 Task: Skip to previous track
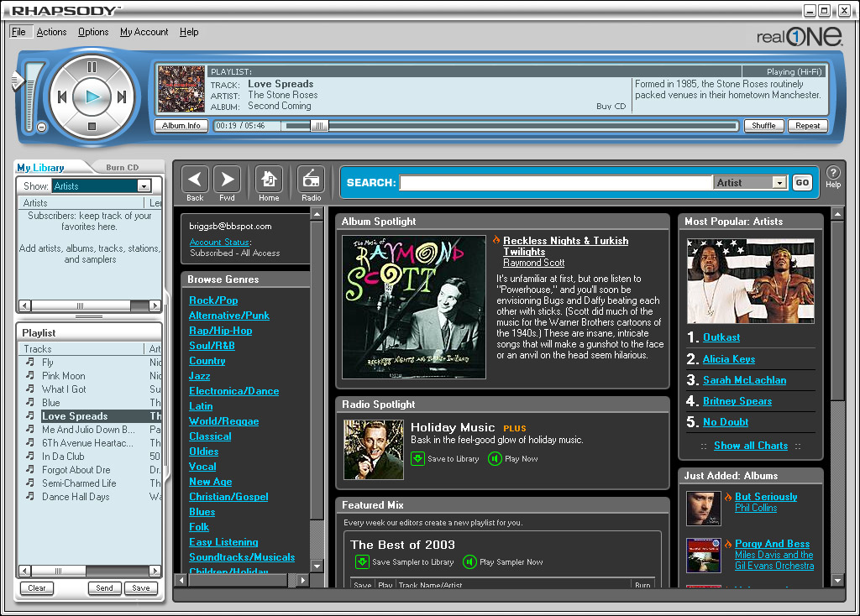[62, 97]
